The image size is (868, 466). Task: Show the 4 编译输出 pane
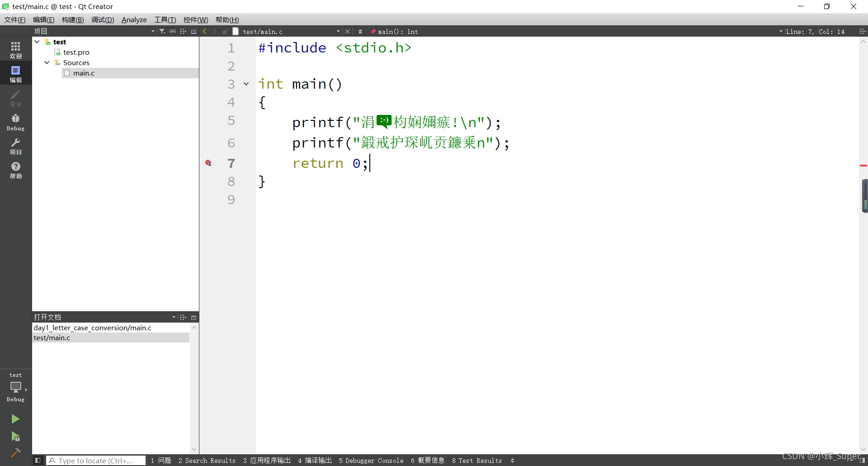[x=315, y=461]
